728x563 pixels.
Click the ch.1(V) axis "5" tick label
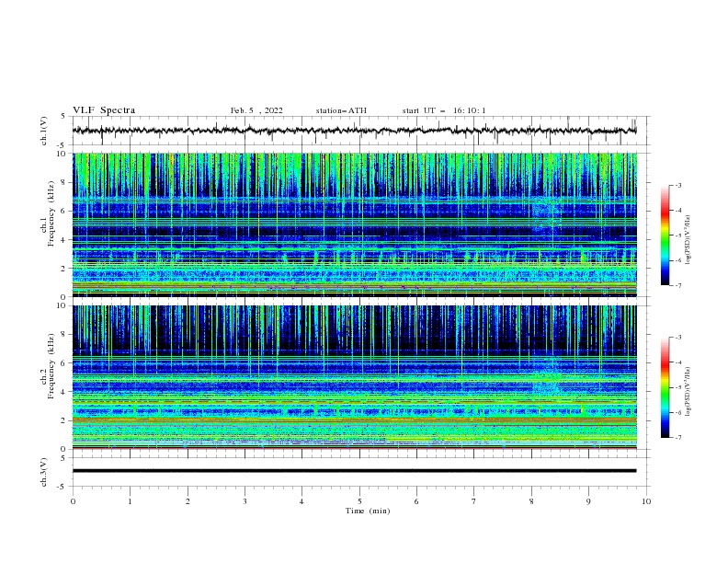tap(63, 116)
